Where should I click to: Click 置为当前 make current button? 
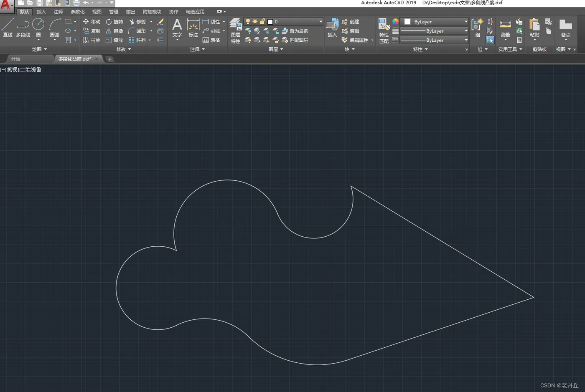click(295, 31)
